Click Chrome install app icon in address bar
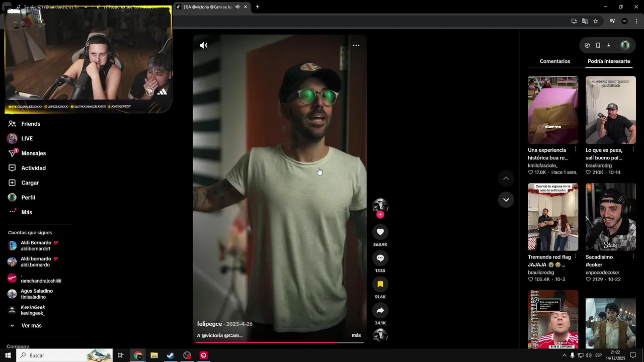Viewport: 644px width, 362px height. [x=574, y=21]
